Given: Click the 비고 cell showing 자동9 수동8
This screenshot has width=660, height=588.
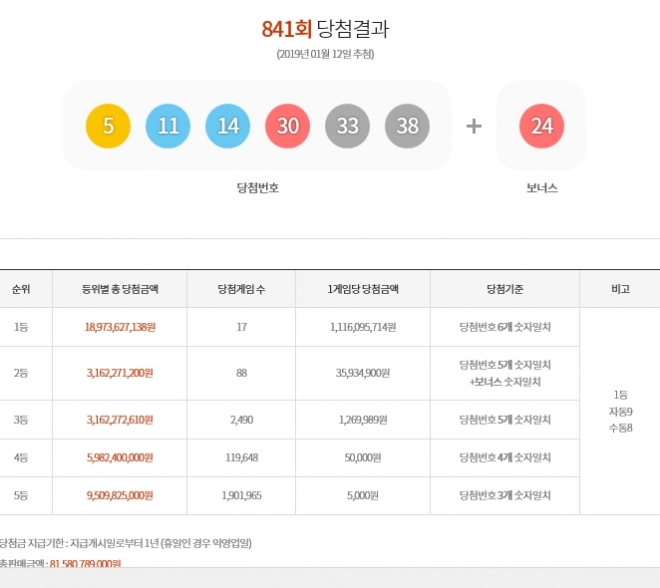Looking at the screenshot, I should click(620, 411).
